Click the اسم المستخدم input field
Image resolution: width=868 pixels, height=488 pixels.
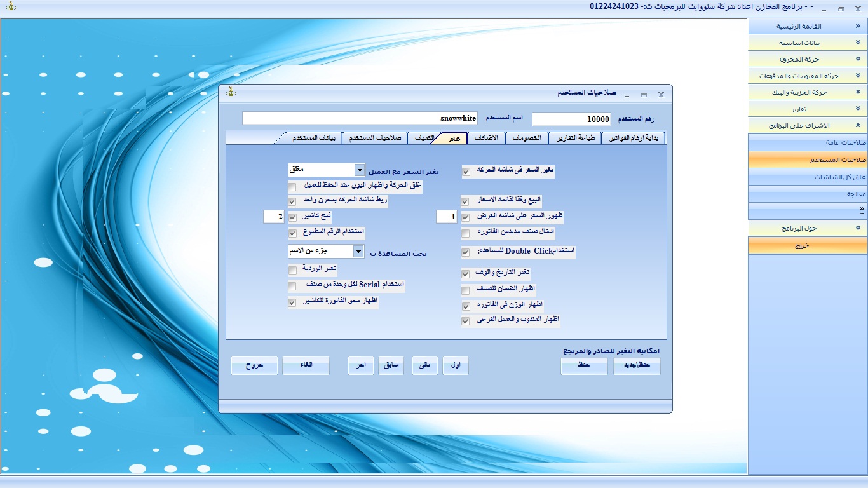click(360, 119)
